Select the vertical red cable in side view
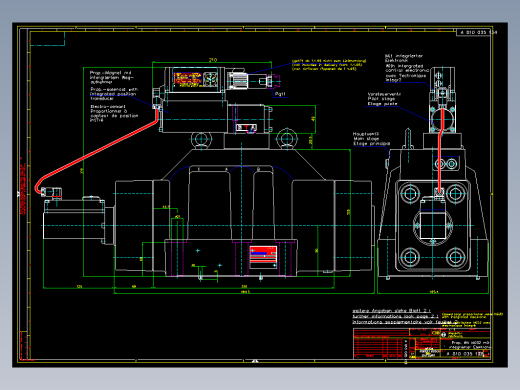This screenshot has width=520, height=390. pos(441,151)
